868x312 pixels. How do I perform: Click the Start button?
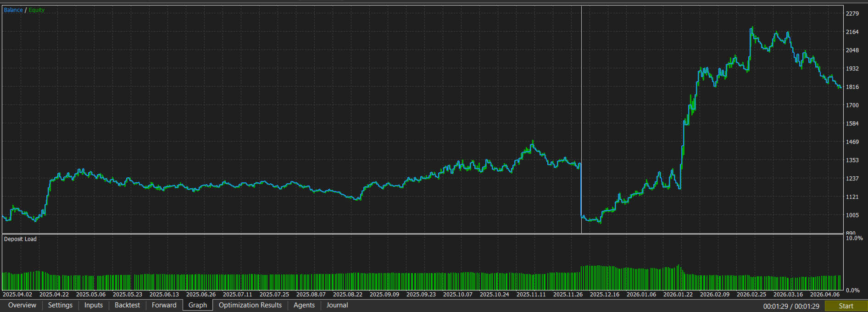846,306
